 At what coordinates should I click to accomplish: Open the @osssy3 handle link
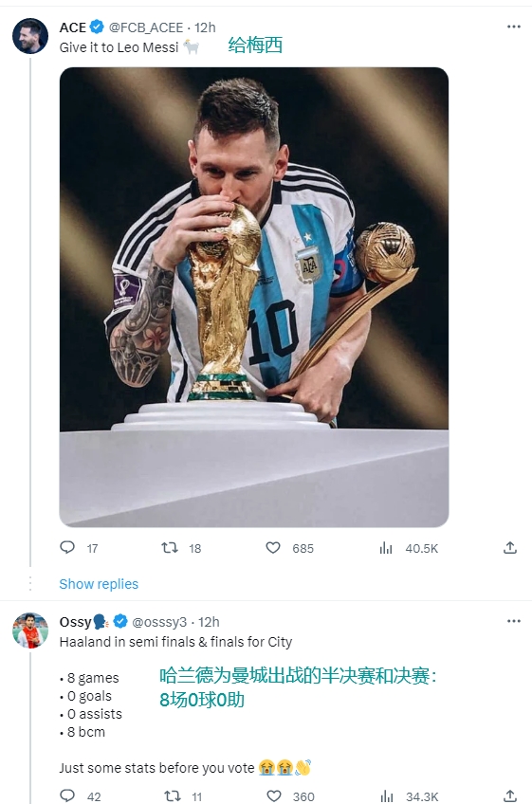click(159, 622)
